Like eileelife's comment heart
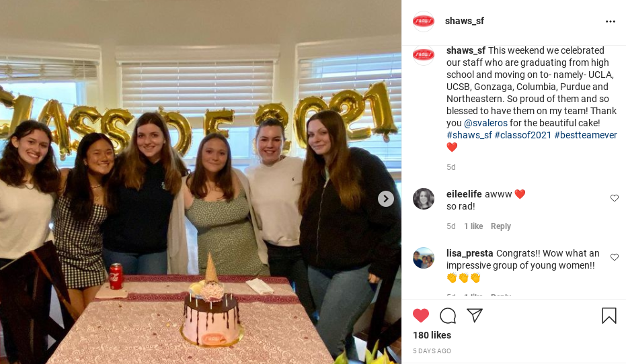626x364 pixels. [615, 198]
